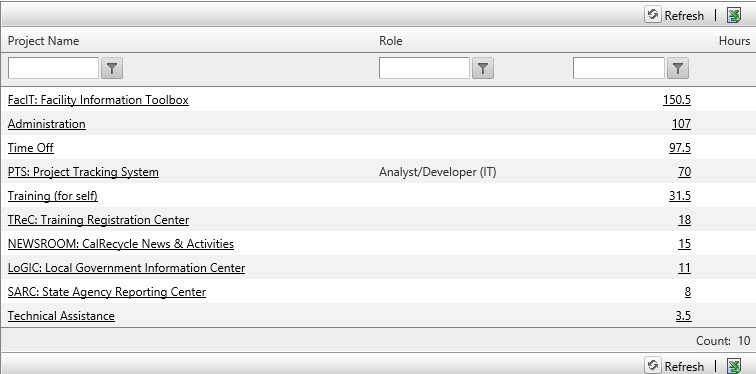
Task: Focus the Project Name filter input
Action: point(54,68)
